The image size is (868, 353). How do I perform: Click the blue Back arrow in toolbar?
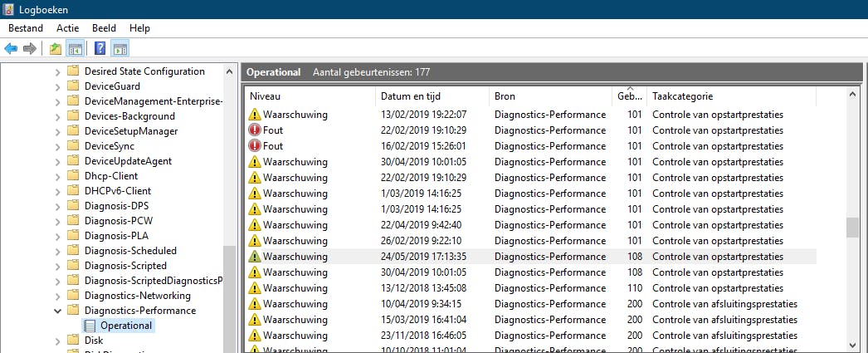click(11, 48)
